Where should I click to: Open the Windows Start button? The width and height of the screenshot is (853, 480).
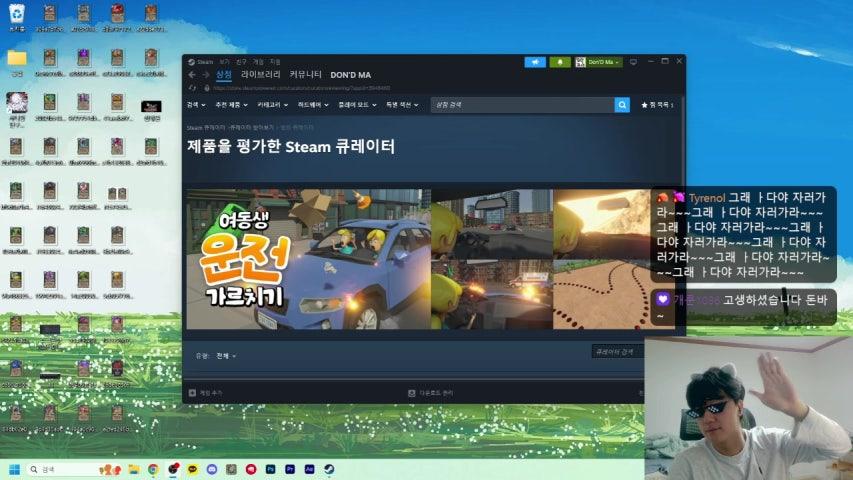[14, 469]
